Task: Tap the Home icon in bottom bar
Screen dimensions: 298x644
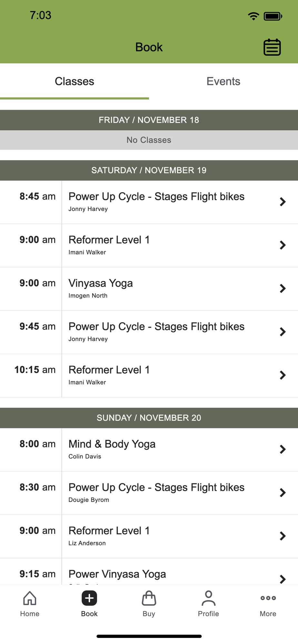Action: pyautogui.click(x=30, y=598)
